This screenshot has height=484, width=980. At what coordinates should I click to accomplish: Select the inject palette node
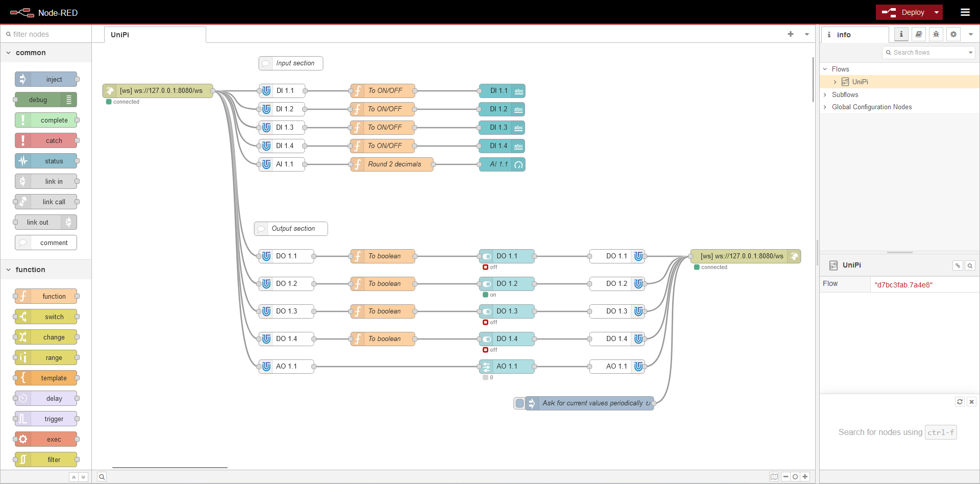point(46,79)
